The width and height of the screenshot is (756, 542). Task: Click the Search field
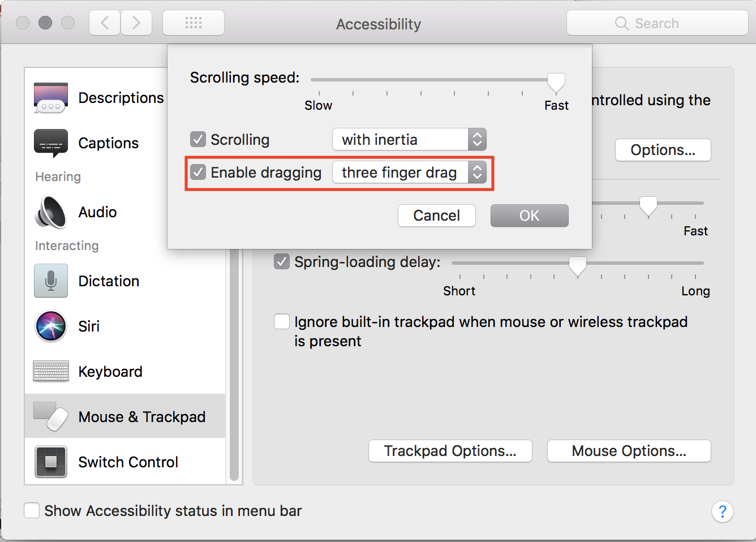click(658, 23)
